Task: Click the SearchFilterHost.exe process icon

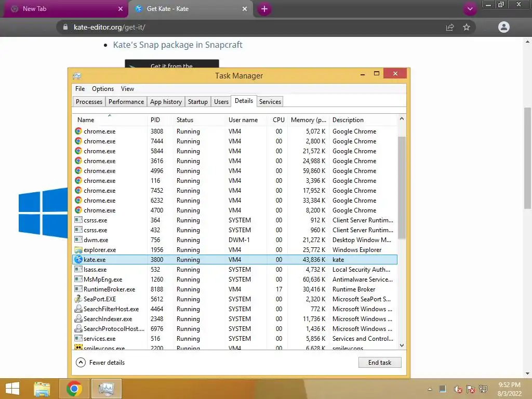Action: [78, 309]
